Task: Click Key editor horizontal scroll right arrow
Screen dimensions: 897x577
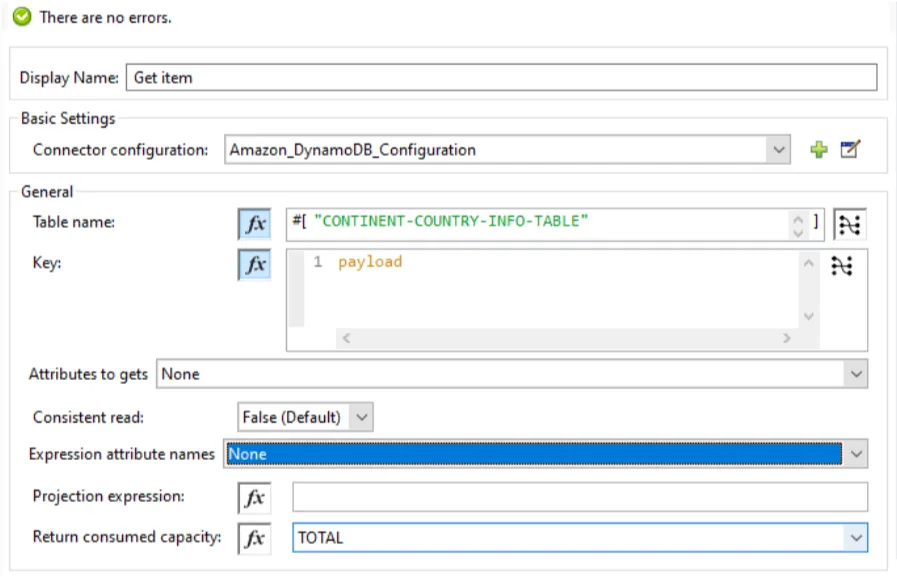Action: click(787, 338)
